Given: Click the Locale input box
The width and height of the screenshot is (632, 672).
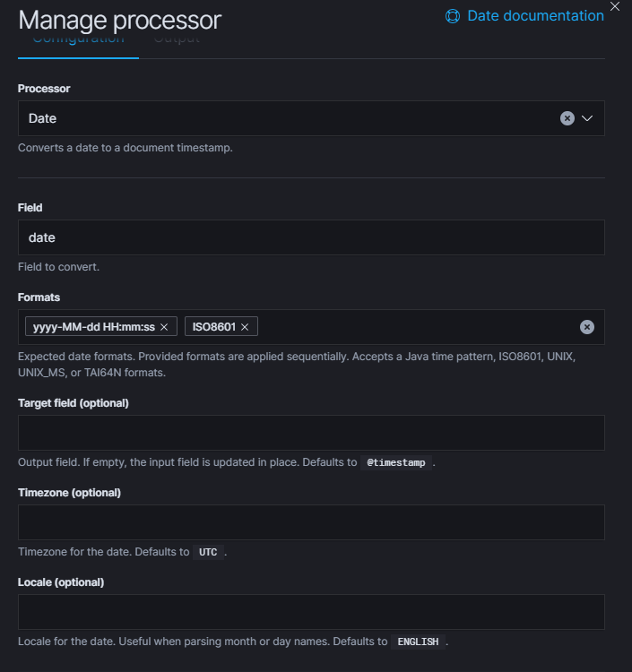Looking at the screenshot, I should (311, 612).
